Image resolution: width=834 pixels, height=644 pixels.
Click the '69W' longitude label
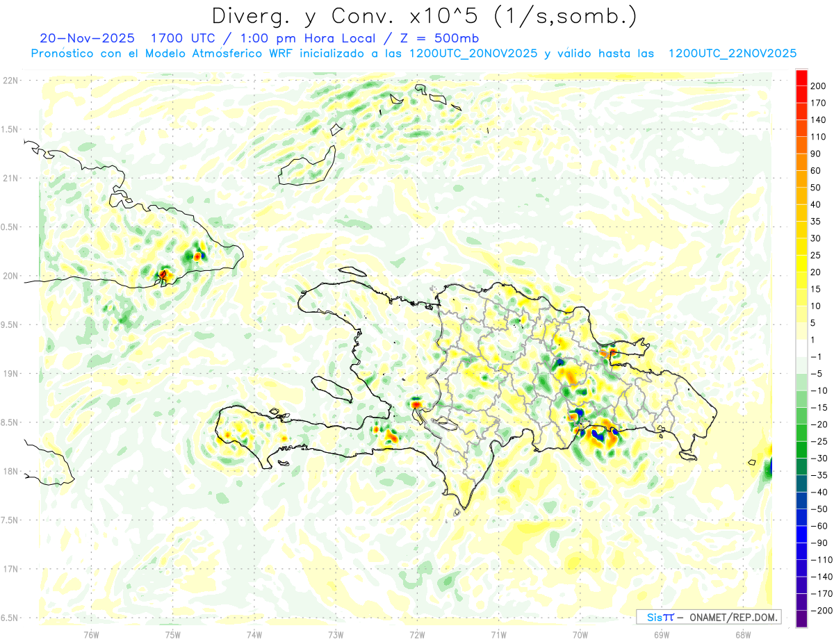(x=662, y=634)
